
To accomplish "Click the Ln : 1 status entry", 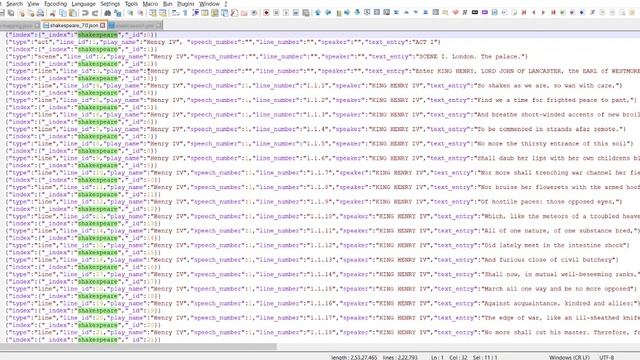I will point(437,358).
